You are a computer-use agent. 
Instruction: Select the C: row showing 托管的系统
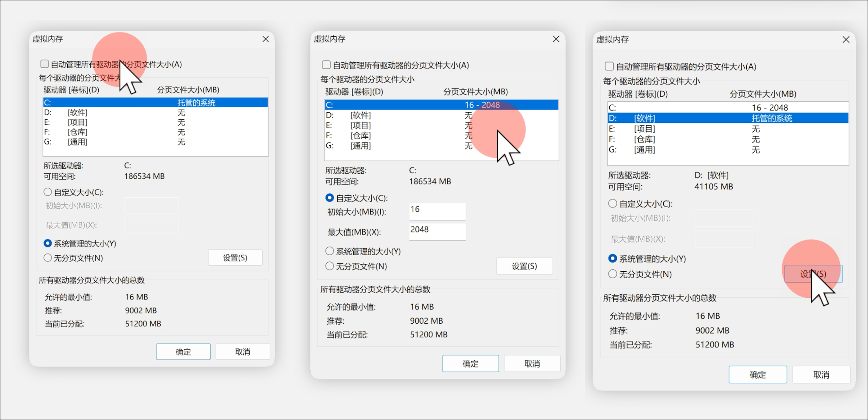(x=155, y=103)
